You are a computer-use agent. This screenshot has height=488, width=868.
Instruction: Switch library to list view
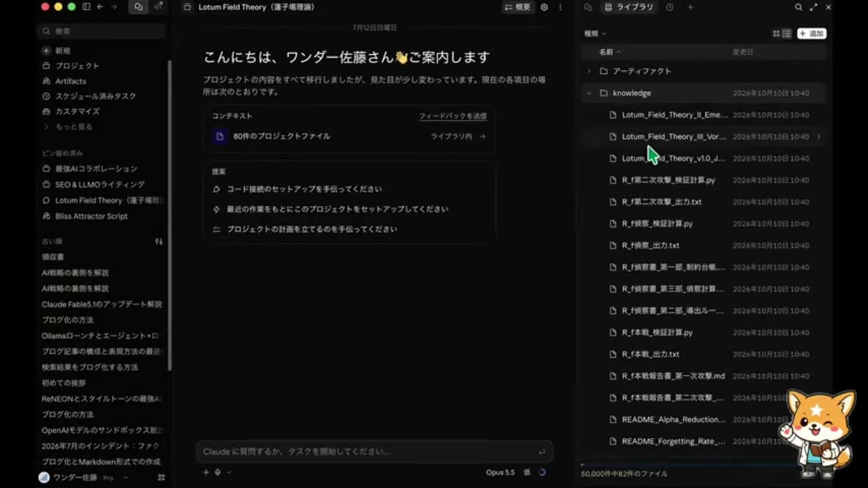pos(787,33)
